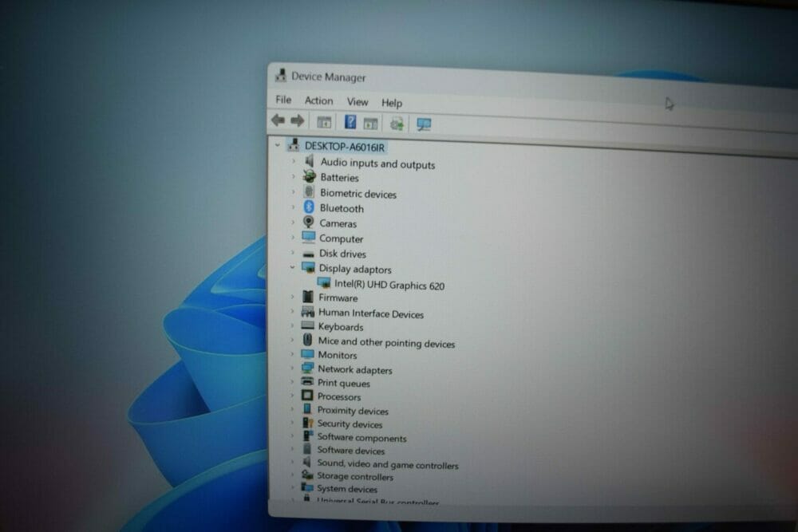Click the Firmware chip icon
798x532 pixels.
coord(308,297)
